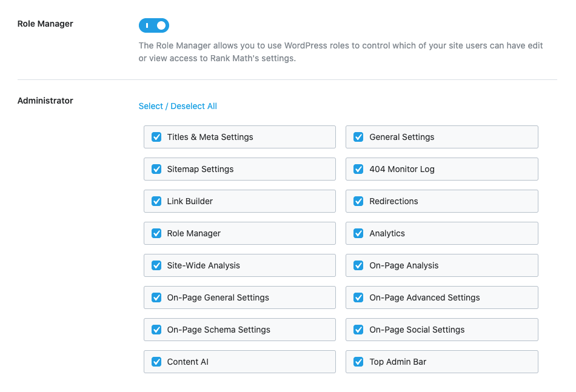
Task: Toggle Role Manager capability checkbox
Action: click(x=156, y=233)
